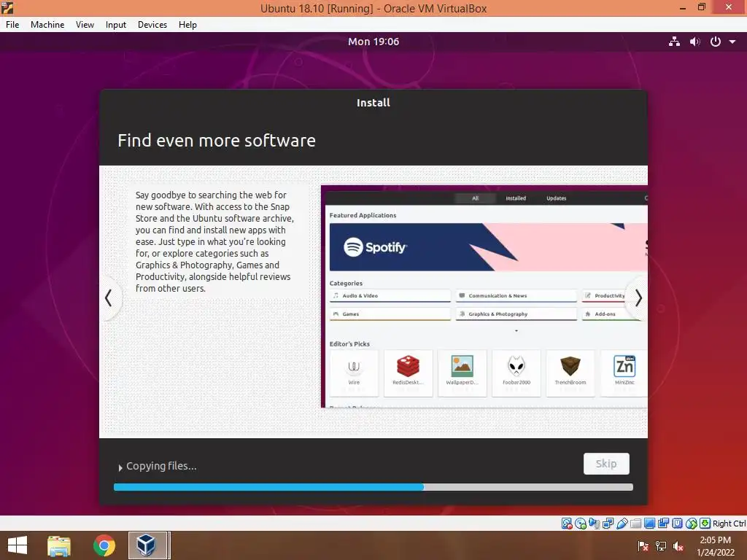Image resolution: width=747 pixels, height=560 pixels.
Task: Click the installation progress bar
Action: [373, 487]
